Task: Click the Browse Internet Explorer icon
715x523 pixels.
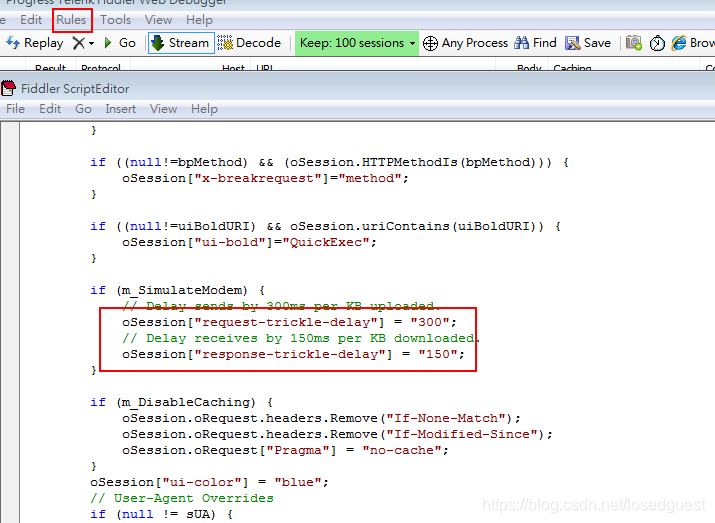Action: [679, 43]
